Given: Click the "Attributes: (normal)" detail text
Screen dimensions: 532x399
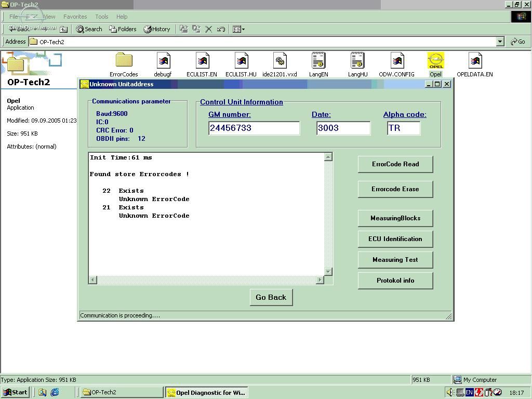Looking at the screenshot, I should pyautogui.click(x=32, y=147).
